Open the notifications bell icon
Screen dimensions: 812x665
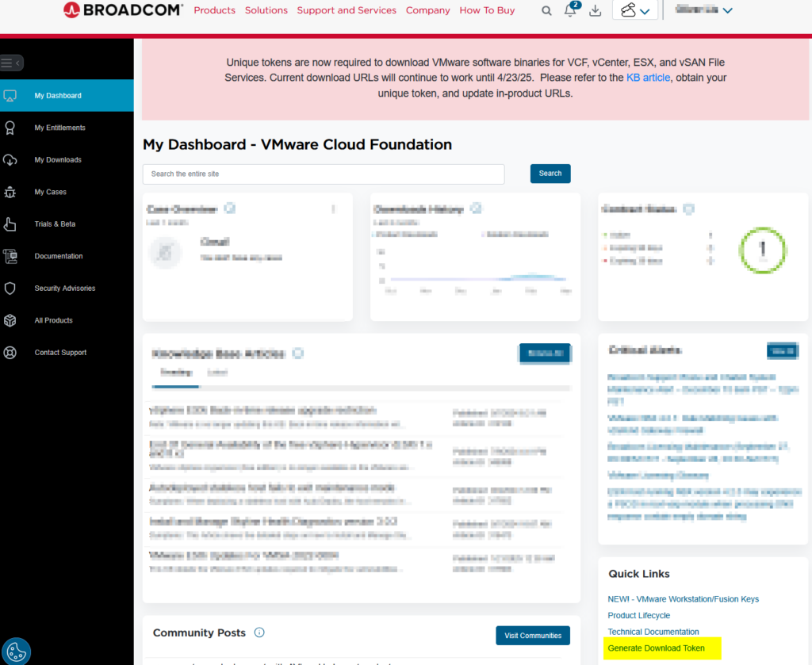(570, 11)
